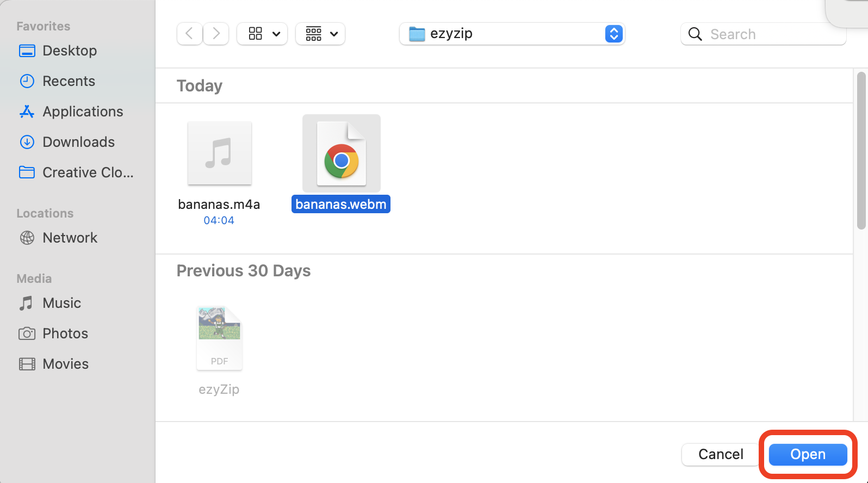Click the Desktop sidebar icon
868x483 pixels.
pos(27,51)
